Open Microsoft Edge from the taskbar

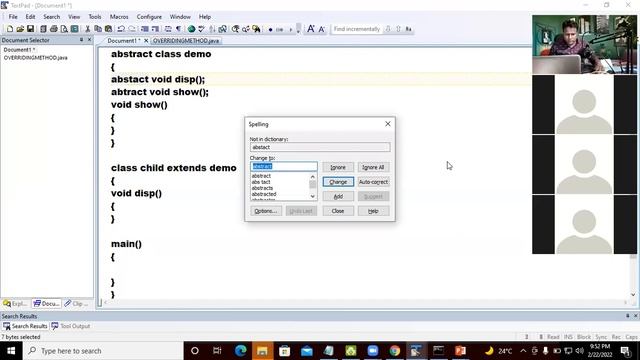pyautogui.click(x=240, y=351)
